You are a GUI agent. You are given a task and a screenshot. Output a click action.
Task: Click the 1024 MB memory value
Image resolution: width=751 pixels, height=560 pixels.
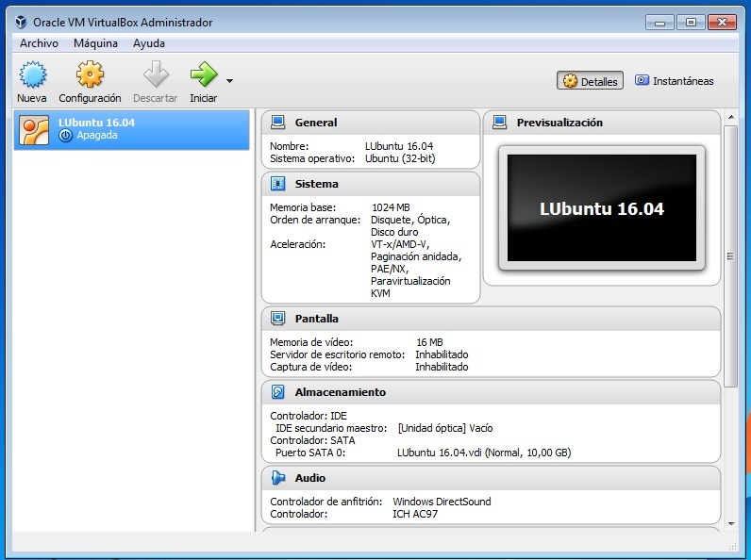(391, 207)
